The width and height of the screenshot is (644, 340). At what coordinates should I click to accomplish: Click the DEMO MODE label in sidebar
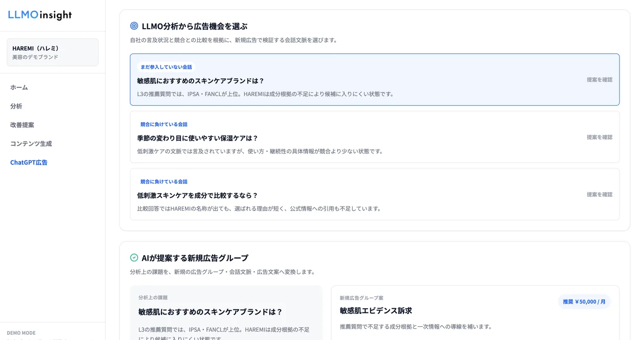pos(21,333)
